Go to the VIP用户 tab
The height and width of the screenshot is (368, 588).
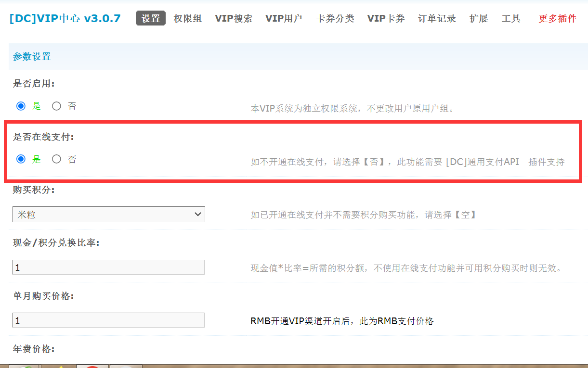[284, 19]
